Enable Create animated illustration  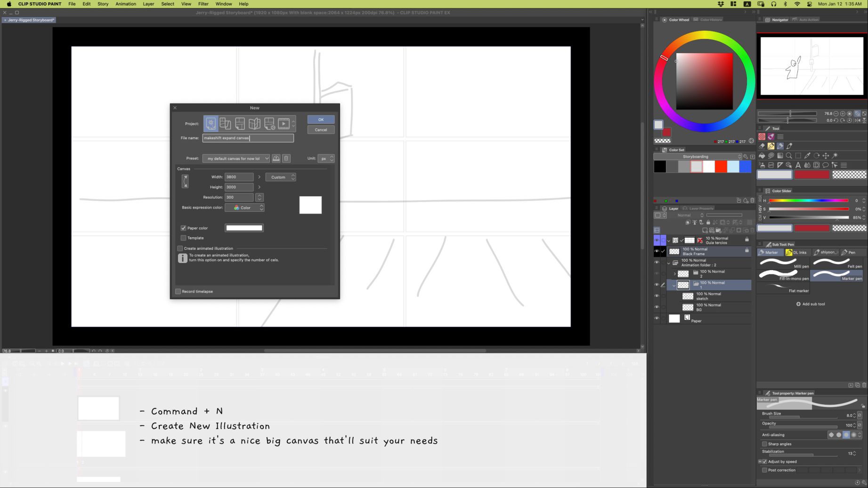click(x=180, y=248)
